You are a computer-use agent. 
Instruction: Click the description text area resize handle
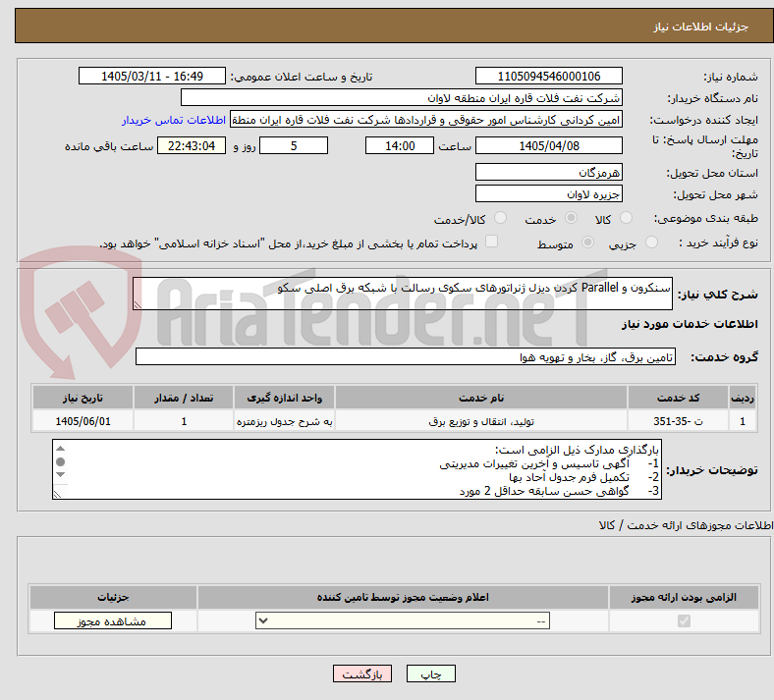point(138,305)
